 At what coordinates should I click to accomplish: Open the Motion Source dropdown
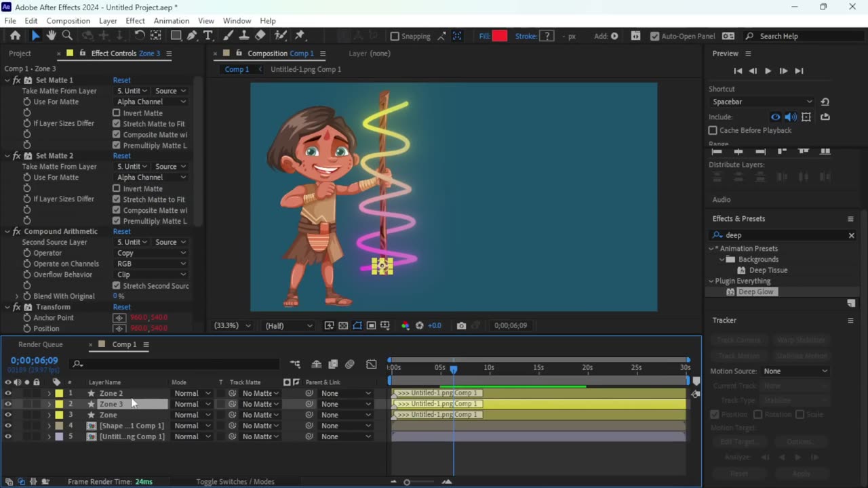click(x=795, y=371)
